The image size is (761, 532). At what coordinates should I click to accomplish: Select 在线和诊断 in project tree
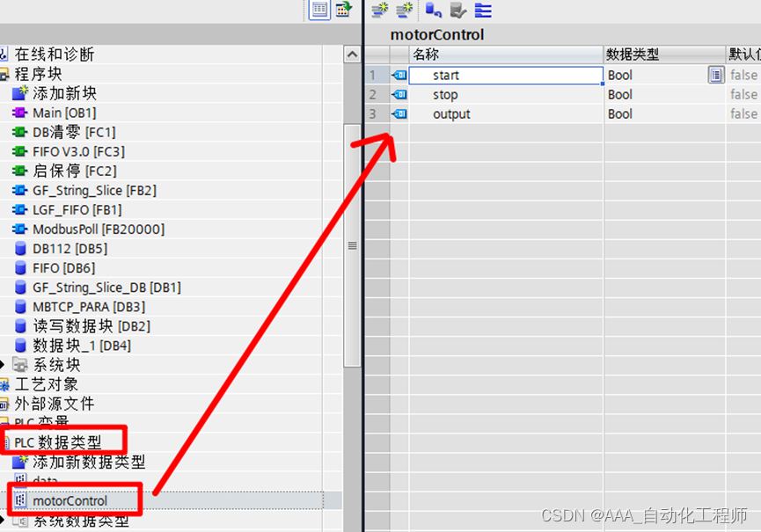(54, 54)
